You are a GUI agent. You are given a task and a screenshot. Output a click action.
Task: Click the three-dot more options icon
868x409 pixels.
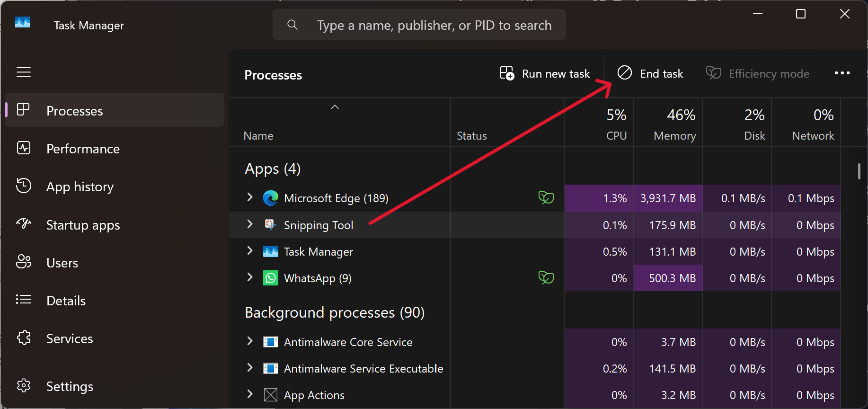(x=842, y=73)
